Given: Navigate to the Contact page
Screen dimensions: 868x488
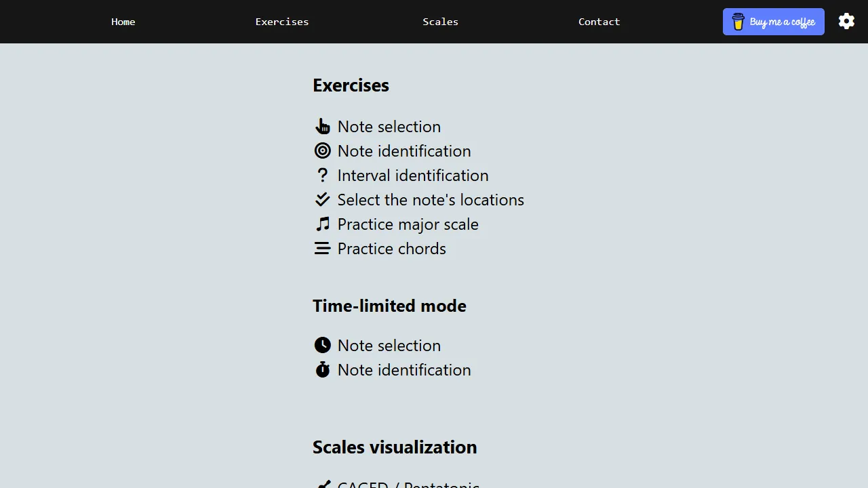Looking at the screenshot, I should coord(599,21).
